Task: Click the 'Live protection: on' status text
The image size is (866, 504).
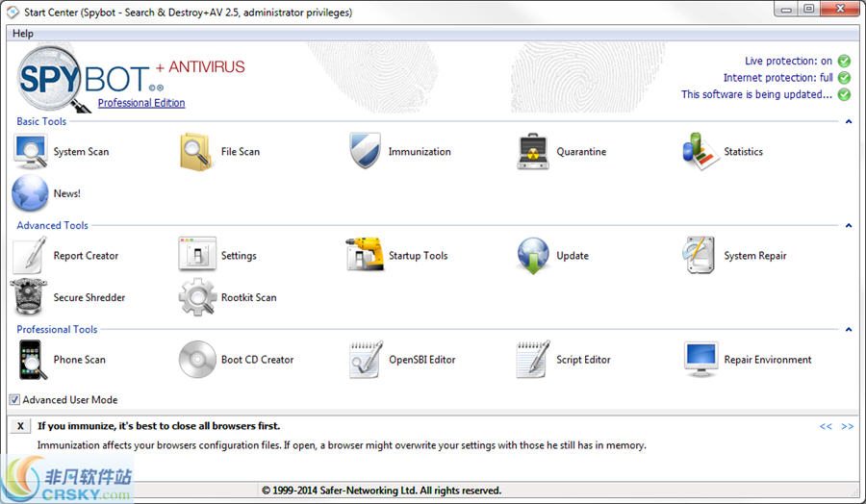Action: coord(788,61)
